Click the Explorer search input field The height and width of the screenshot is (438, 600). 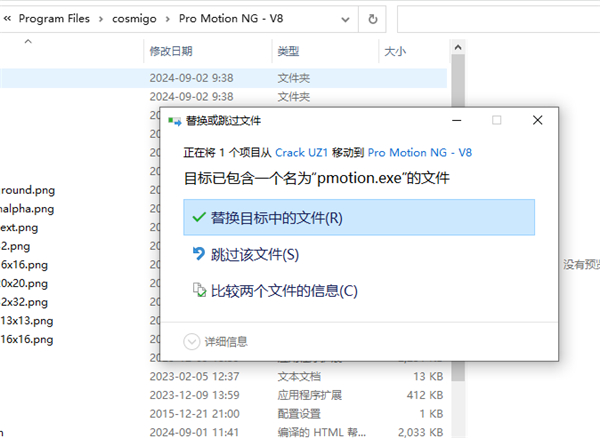(x=495, y=18)
